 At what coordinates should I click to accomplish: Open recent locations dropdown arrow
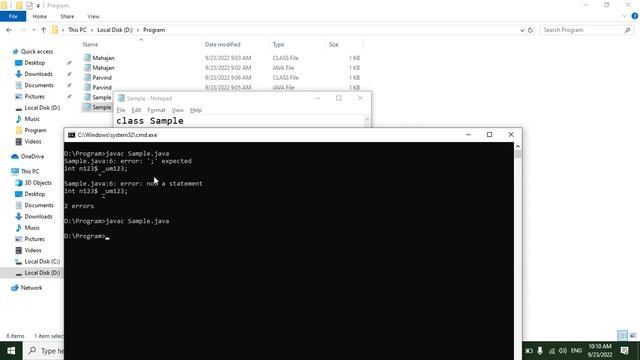(33, 30)
